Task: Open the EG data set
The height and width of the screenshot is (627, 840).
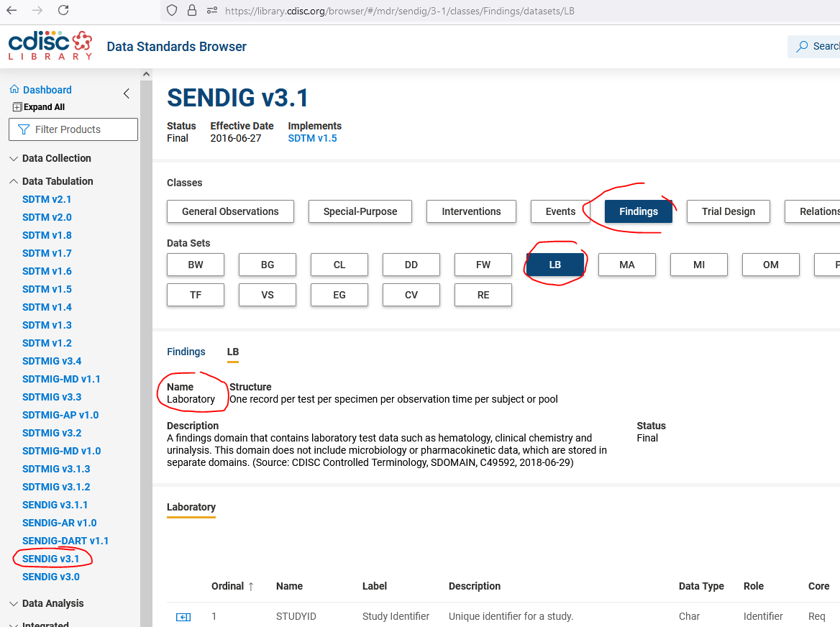Action: pos(339,295)
